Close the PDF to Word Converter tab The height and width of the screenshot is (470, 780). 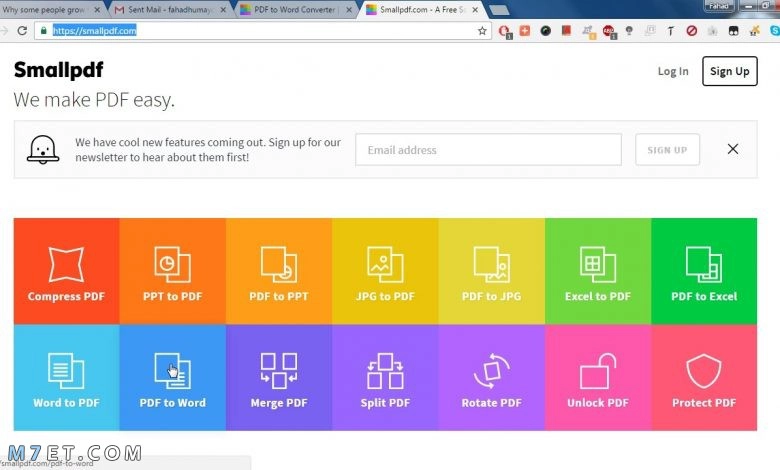[x=349, y=9]
